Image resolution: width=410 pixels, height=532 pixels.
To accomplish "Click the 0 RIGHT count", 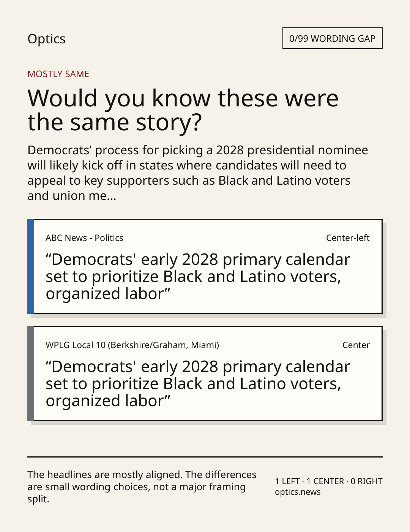I will point(366,481).
